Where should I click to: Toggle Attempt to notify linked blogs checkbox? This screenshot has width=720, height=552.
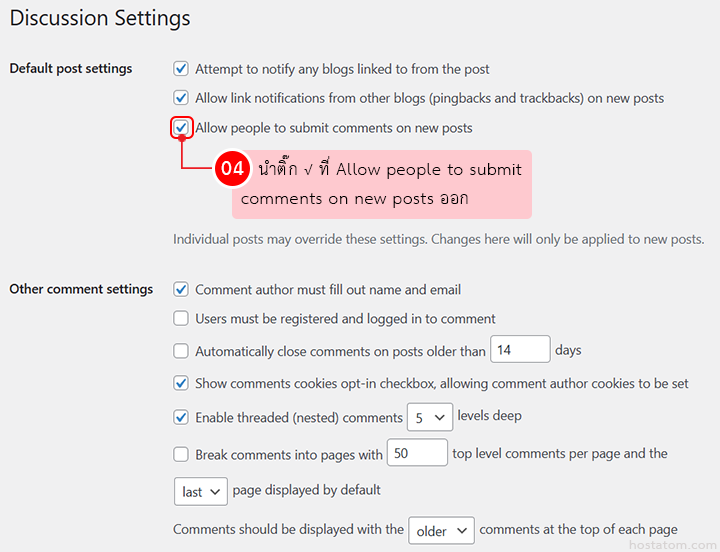coord(181,69)
